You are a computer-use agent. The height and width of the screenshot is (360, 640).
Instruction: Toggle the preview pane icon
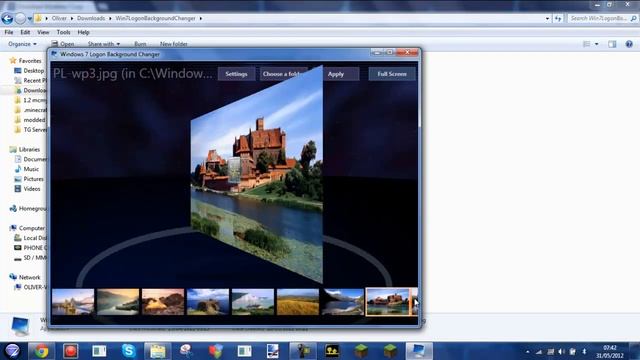(x=612, y=44)
